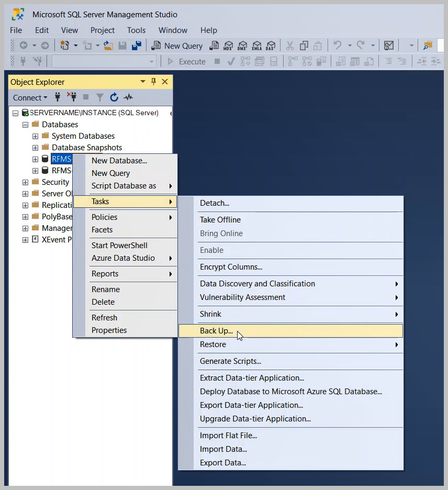Select Start PowerShell in context menu

click(125, 246)
